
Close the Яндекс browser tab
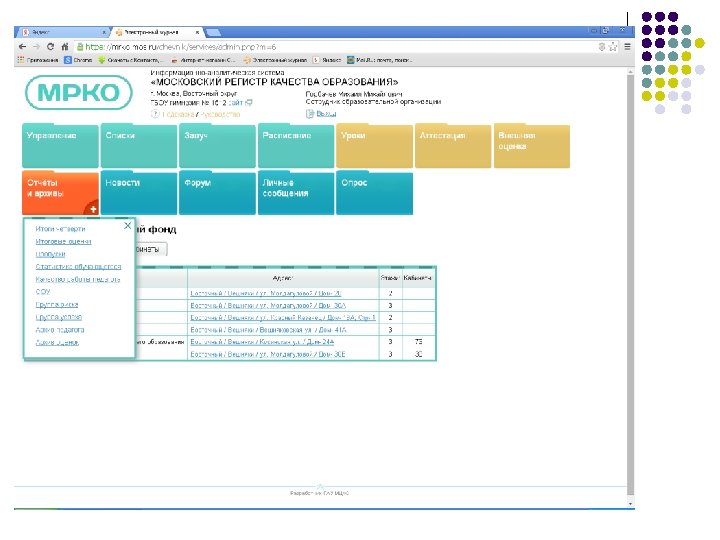pyautogui.click(x=104, y=32)
